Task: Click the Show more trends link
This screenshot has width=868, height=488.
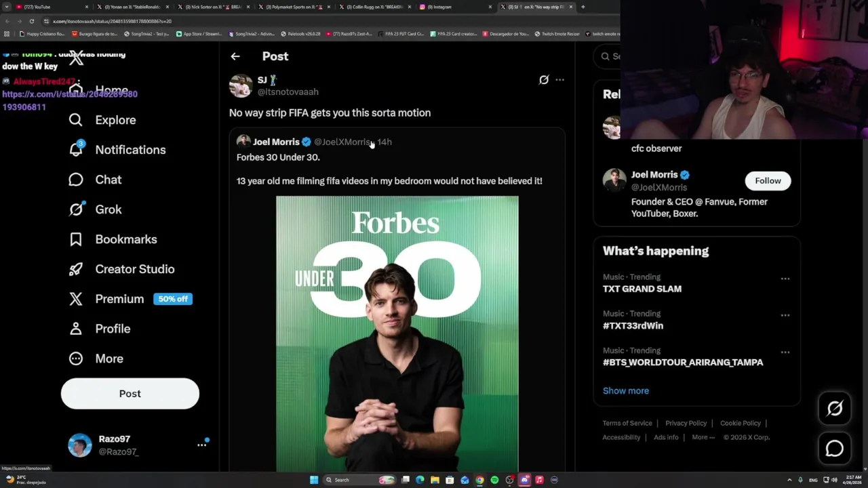Action: pos(625,390)
